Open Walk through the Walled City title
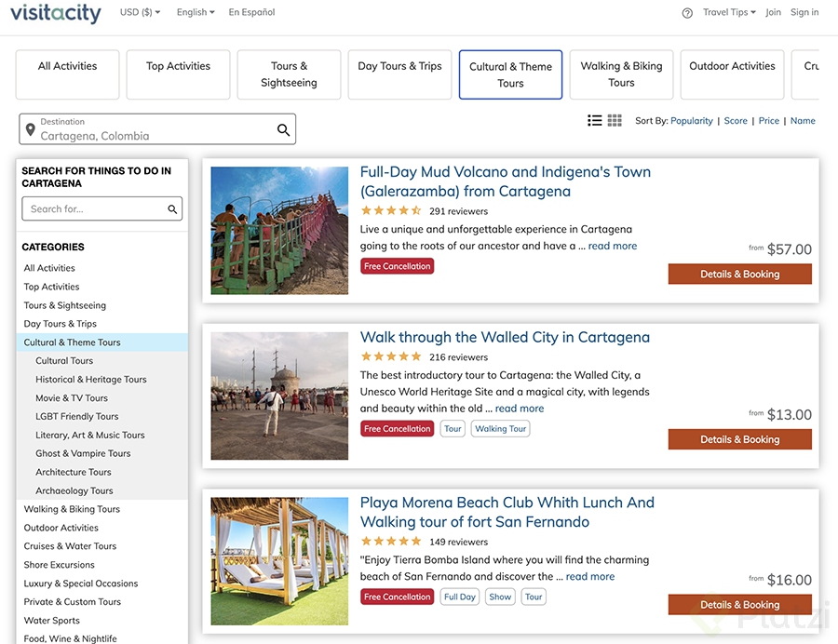 point(505,338)
